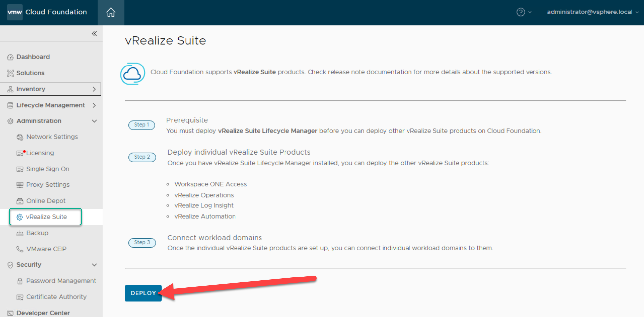644x317 pixels.
Task: Collapse the Security section chevron
Action: pos(94,265)
